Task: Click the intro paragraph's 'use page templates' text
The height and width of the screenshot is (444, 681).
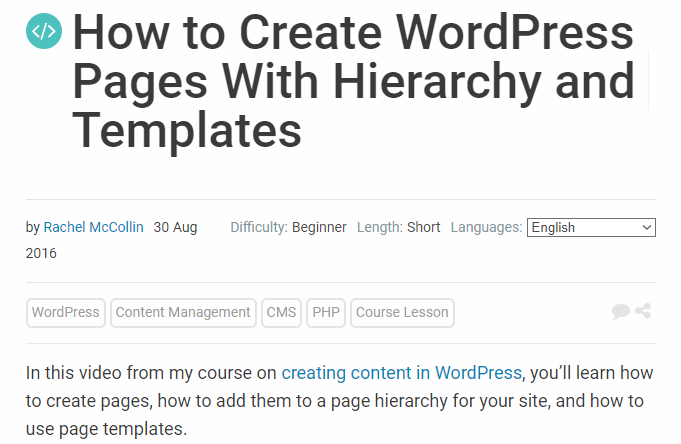Action: click(106, 430)
